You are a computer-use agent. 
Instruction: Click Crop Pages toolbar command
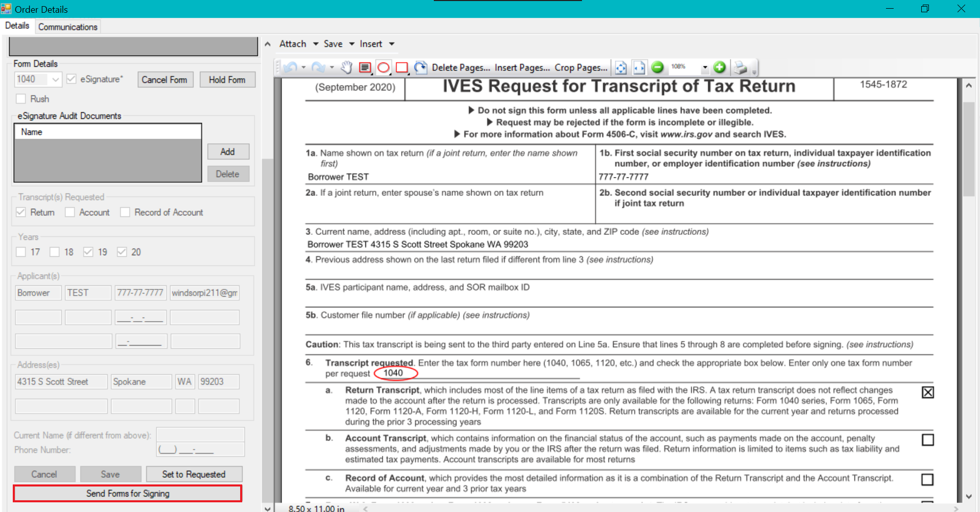click(581, 67)
